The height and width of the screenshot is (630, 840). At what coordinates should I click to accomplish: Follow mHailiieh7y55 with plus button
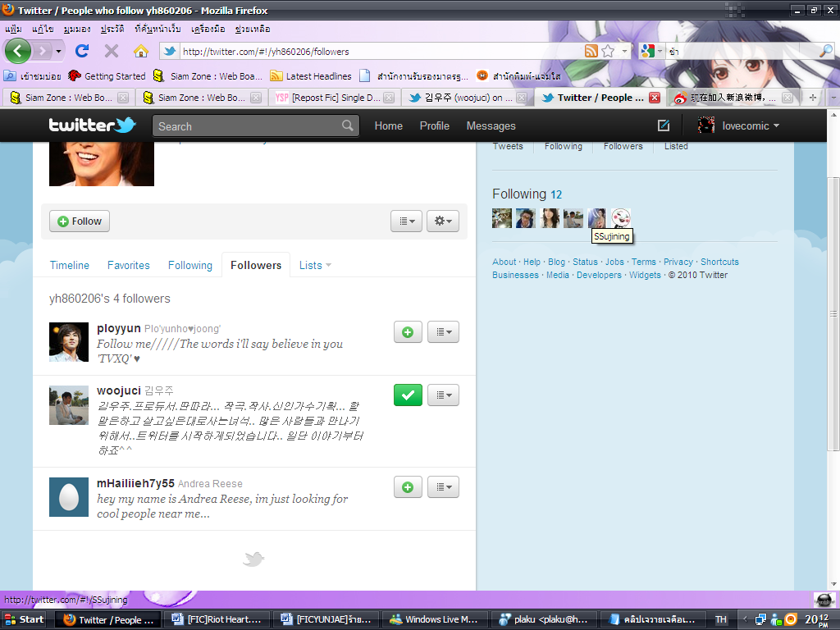pos(409,487)
